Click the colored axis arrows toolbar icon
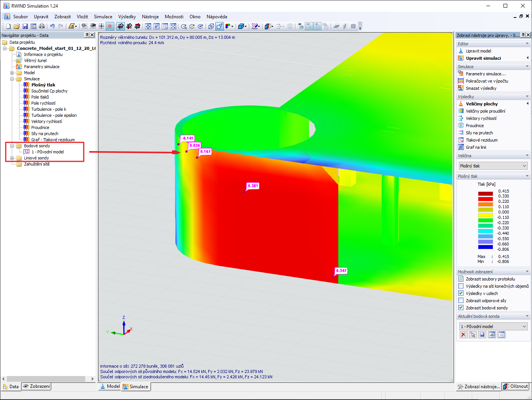The image size is (532, 400). [x=228, y=26]
